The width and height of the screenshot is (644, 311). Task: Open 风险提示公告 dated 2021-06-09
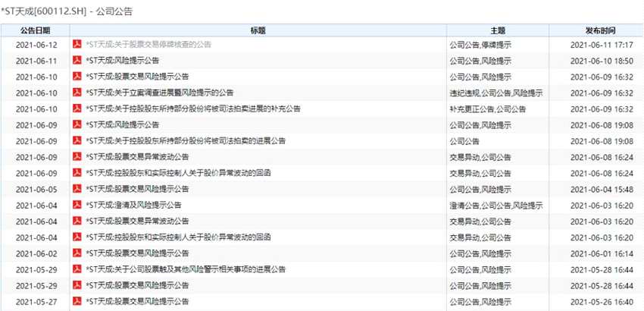(122, 124)
